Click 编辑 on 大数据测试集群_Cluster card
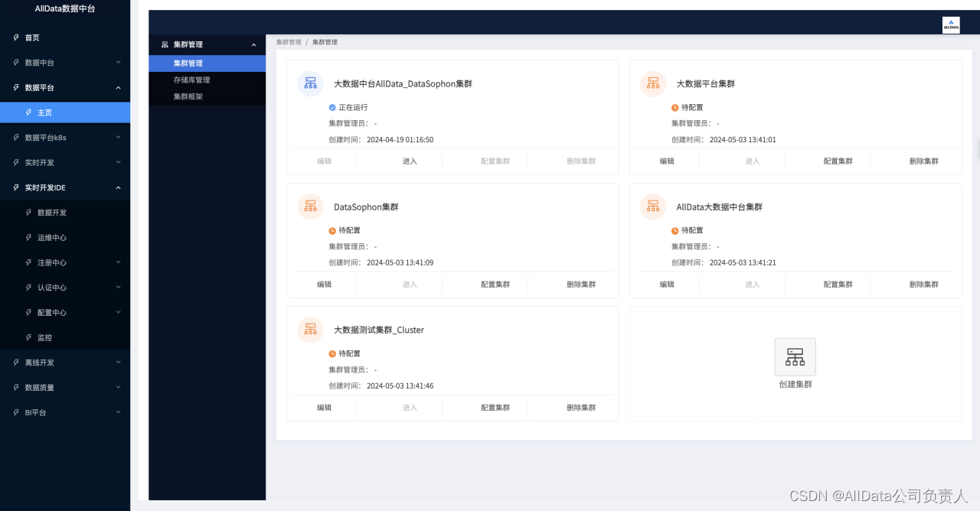Viewport: 980px width, 511px height. pyautogui.click(x=325, y=408)
